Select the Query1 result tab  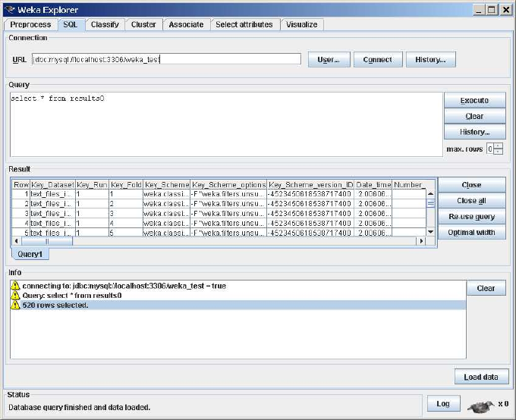[30, 254]
